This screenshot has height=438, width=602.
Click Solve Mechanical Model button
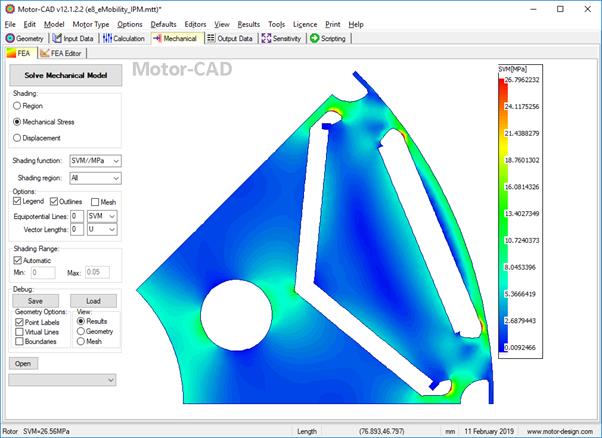(66, 75)
